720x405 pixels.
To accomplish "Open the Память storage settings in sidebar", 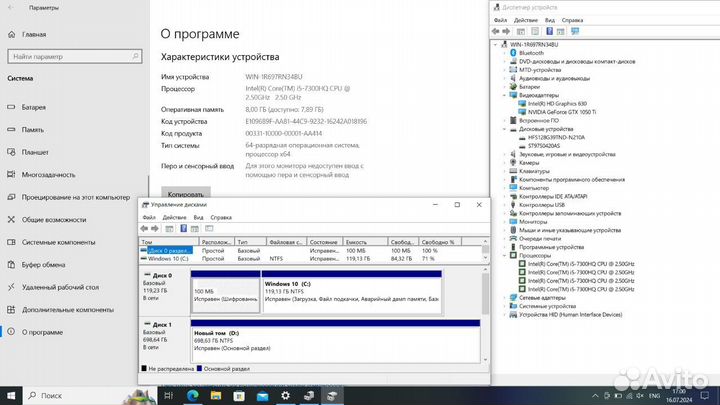I will pos(33,130).
